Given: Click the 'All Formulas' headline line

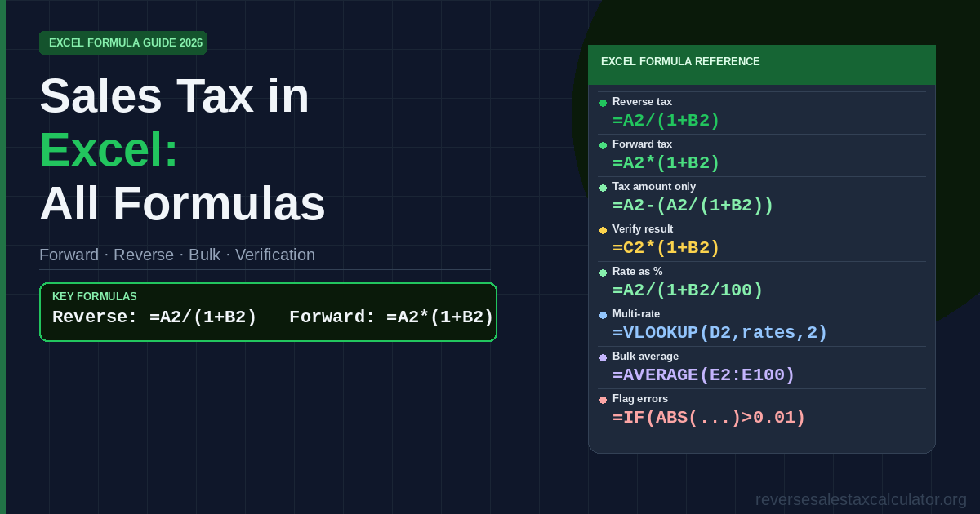Looking at the screenshot, I should (x=182, y=203).
